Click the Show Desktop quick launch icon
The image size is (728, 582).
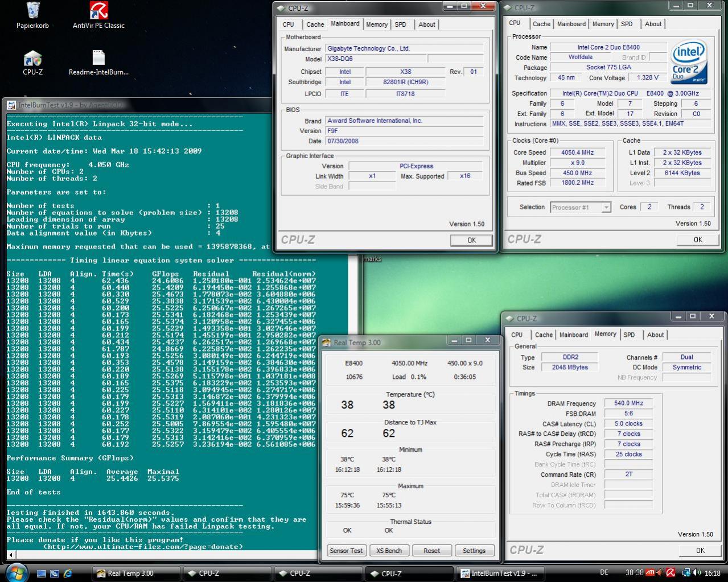click(x=41, y=573)
